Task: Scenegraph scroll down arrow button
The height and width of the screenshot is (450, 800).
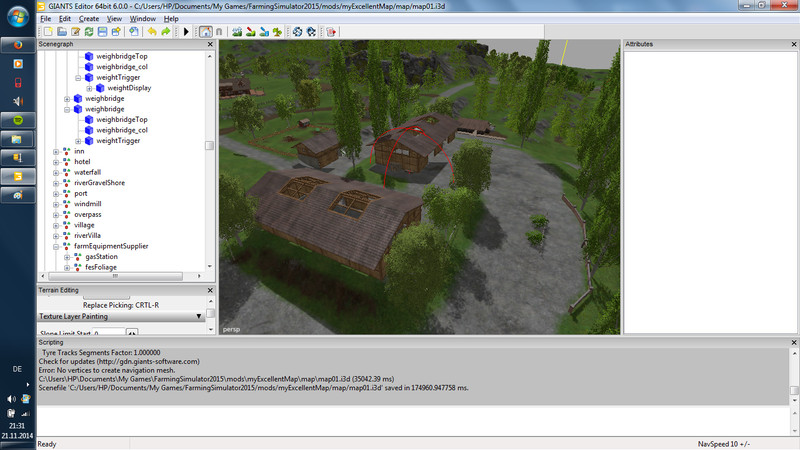Action: pyautogui.click(x=210, y=266)
